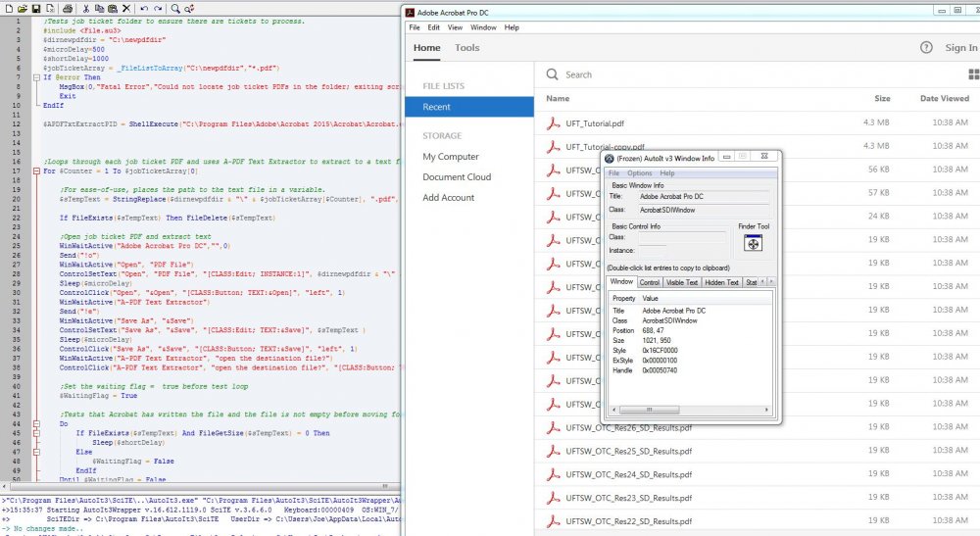Click the Replace icon in SciTE toolbar

coord(189,8)
